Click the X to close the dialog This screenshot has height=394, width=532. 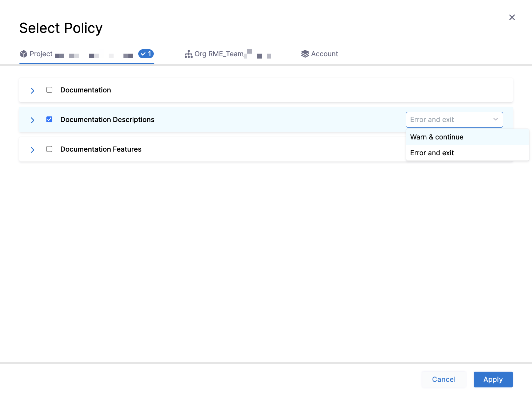(x=512, y=17)
